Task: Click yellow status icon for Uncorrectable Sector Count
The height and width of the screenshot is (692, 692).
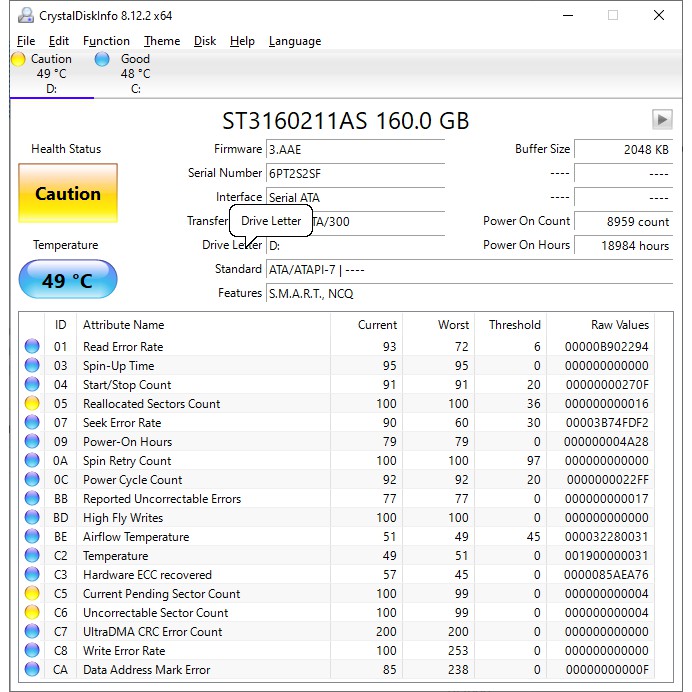Action: (x=33, y=613)
